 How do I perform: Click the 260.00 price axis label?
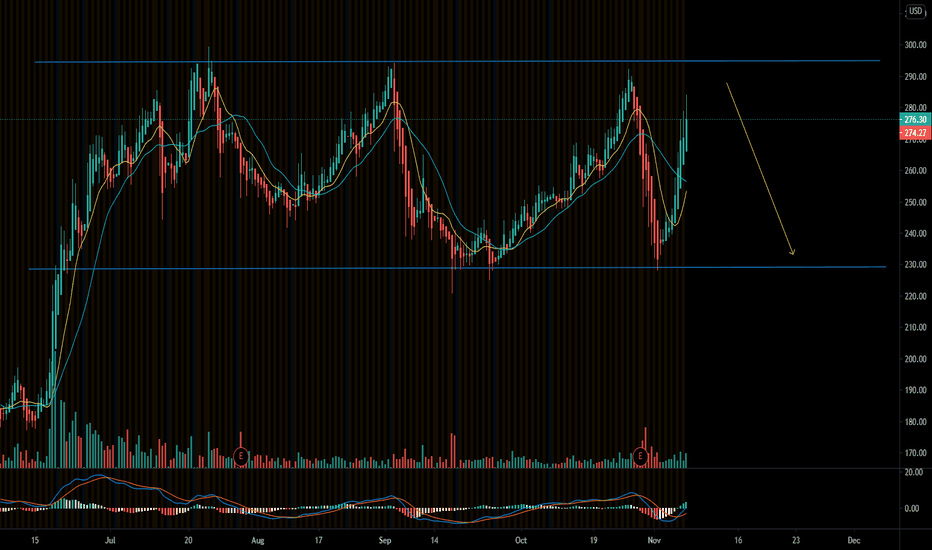(915, 171)
